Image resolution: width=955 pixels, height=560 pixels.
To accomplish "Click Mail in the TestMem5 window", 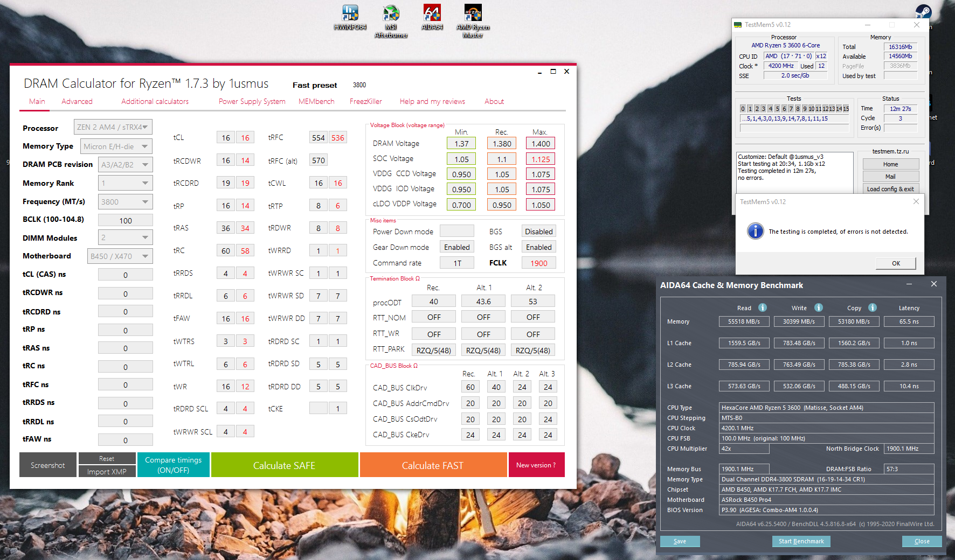I will point(891,177).
